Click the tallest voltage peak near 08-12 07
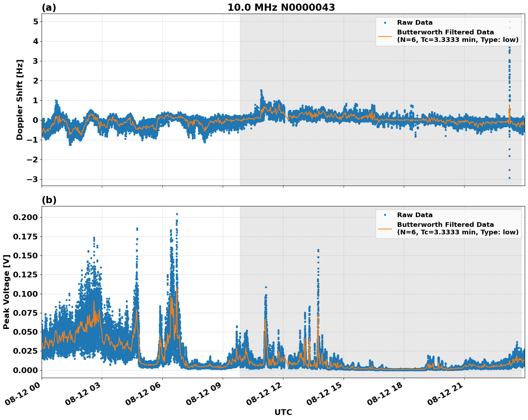This screenshot has width=528, height=420. pos(176,215)
